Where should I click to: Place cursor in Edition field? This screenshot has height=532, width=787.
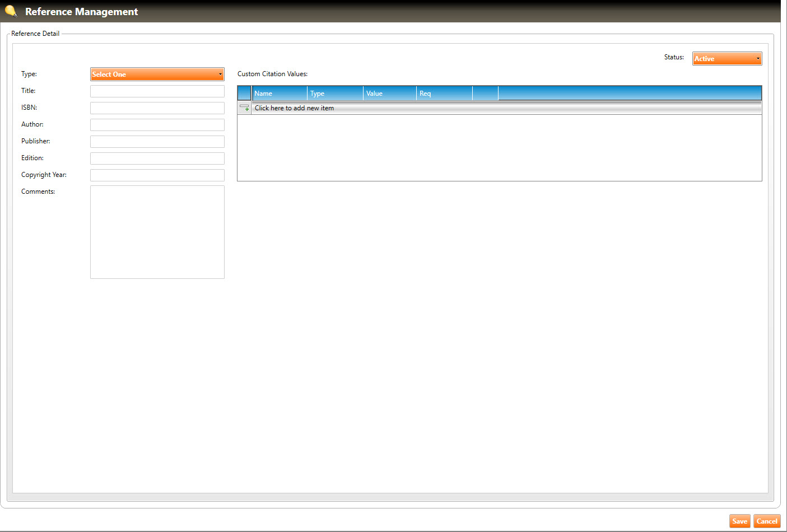coord(157,158)
